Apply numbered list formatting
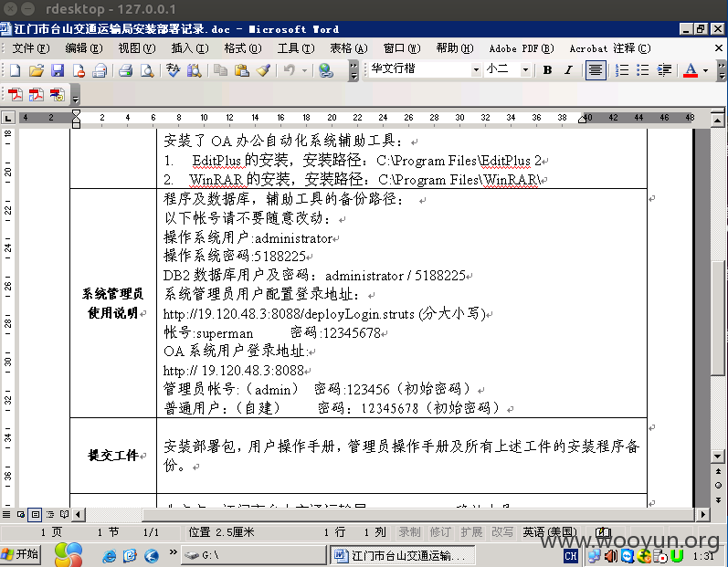Image resolution: width=728 pixels, height=567 pixels. point(622,70)
